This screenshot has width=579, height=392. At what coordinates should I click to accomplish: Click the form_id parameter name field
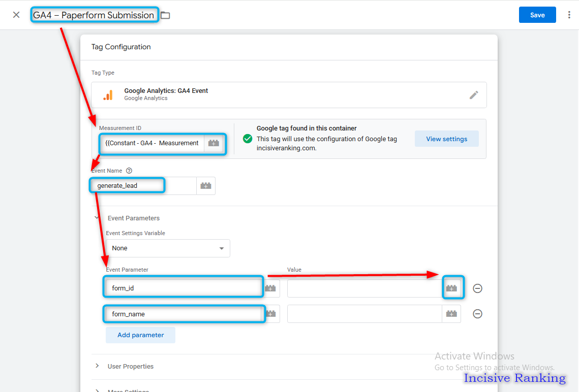[184, 288]
